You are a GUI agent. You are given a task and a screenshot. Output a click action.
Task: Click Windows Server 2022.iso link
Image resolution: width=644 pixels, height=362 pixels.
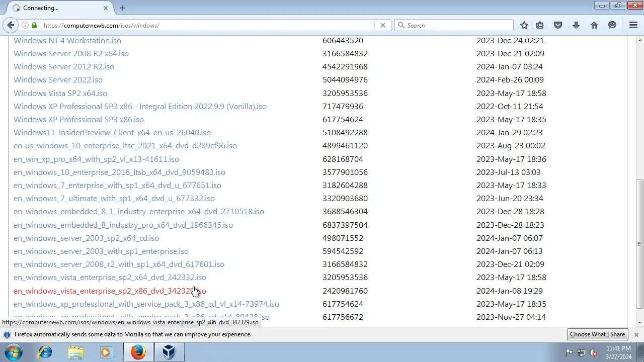58,79
